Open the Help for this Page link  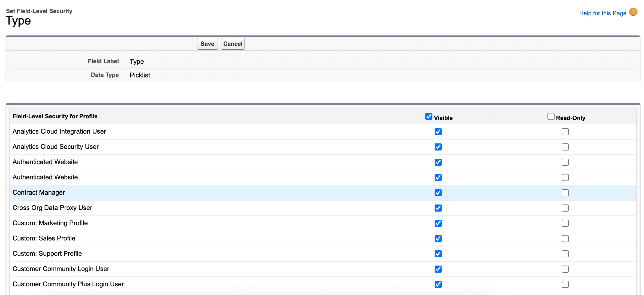tap(602, 13)
